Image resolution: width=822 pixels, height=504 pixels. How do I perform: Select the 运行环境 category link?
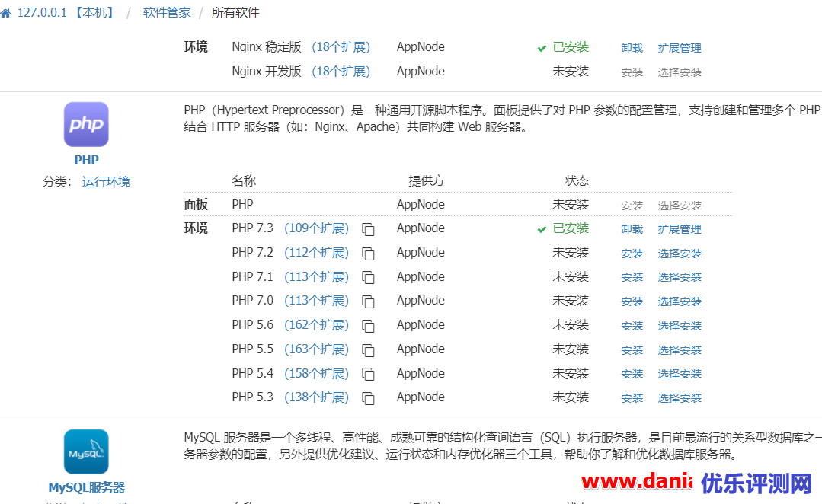[106, 182]
